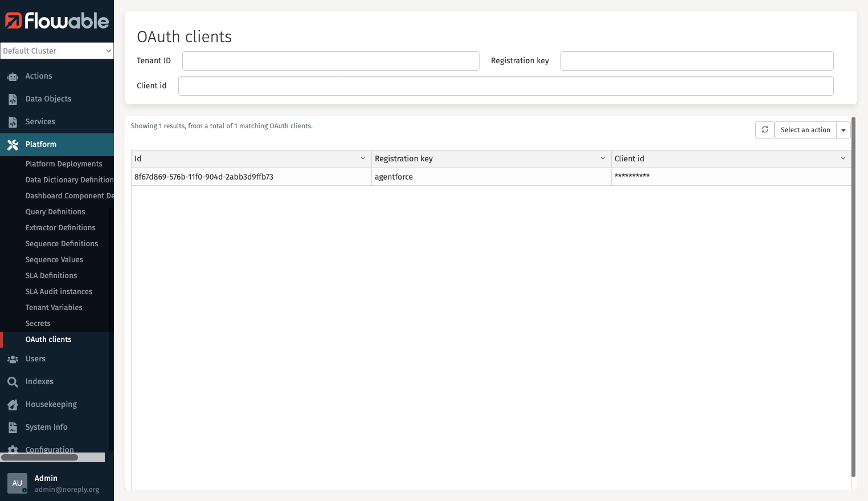This screenshot has width=868, height=501.
Task: Open the Default Cluster selector
Action: tap(57, 51)
